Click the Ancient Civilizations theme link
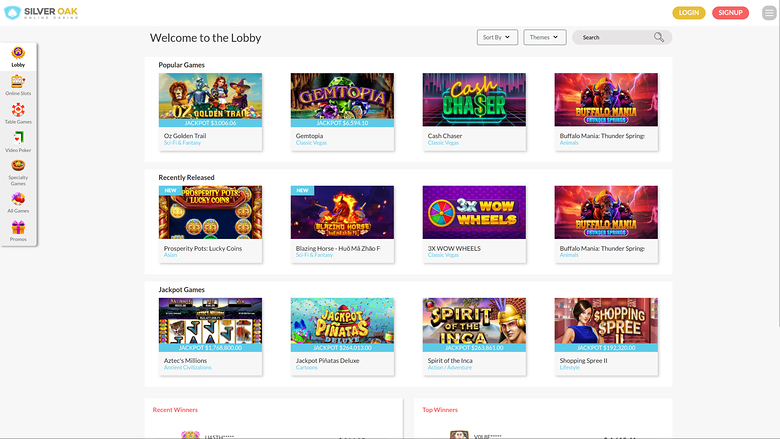 click(189, 367)
